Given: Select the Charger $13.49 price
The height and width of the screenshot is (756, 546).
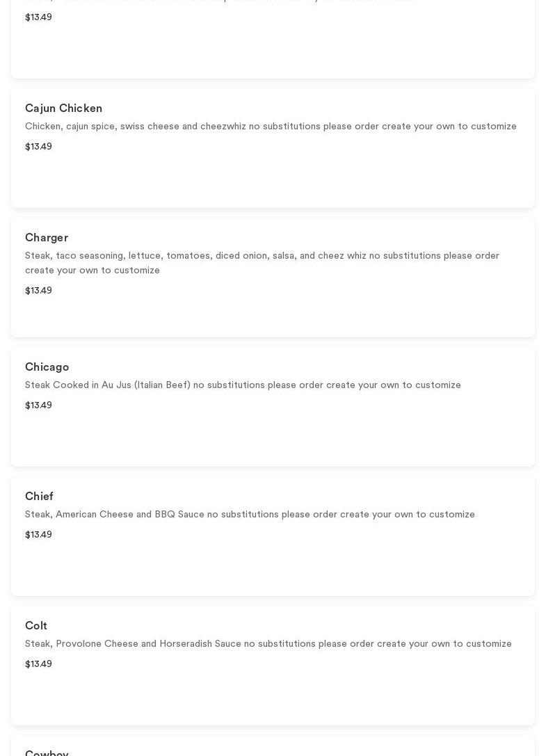Looking at the screenshot, I should [38, 291].
